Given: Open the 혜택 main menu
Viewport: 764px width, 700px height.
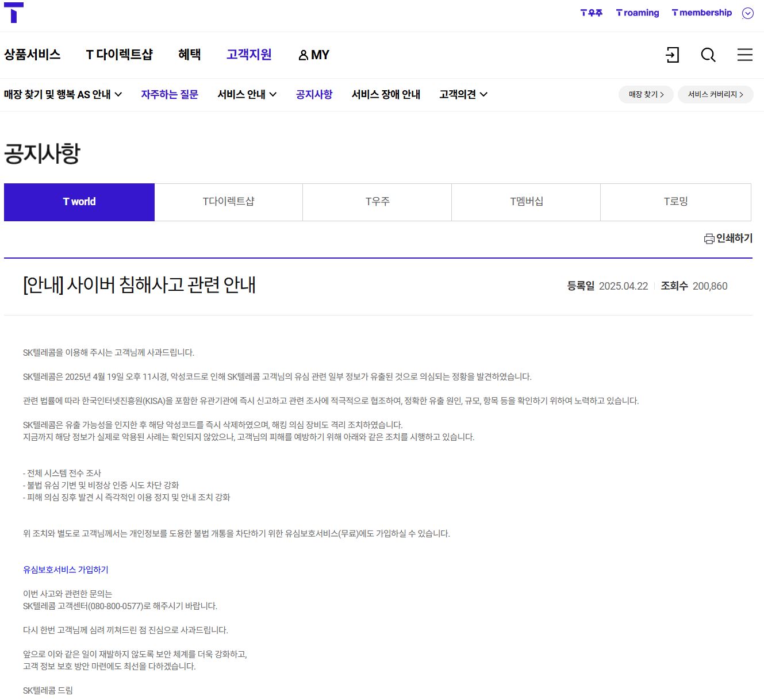Looking at the screenshot, I should [x=190, y=55].
